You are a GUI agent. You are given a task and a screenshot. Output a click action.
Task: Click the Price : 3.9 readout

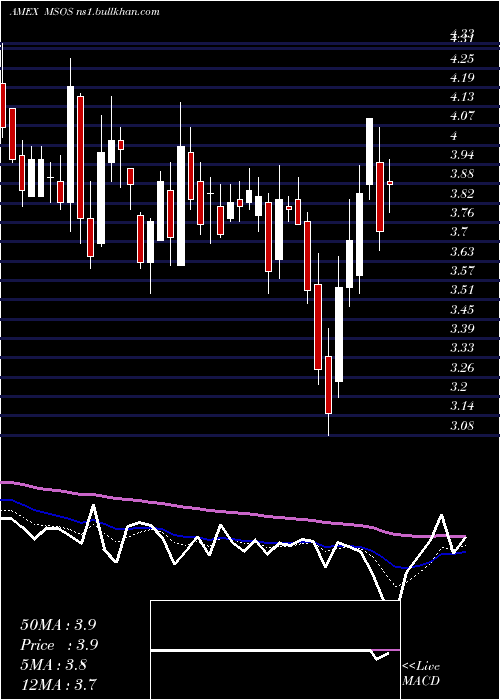(x=59, y=645)
